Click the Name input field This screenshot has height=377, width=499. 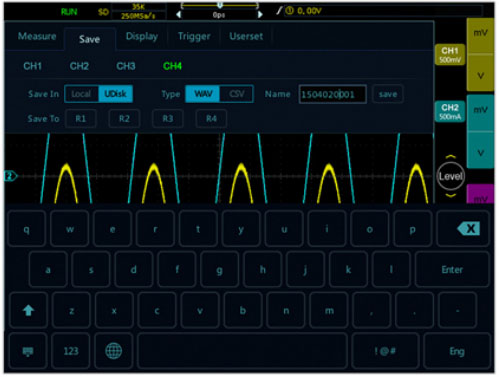click(333, 94)
